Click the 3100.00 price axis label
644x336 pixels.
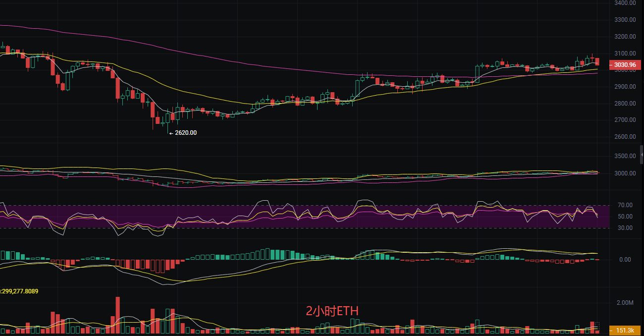coord(625,54)
